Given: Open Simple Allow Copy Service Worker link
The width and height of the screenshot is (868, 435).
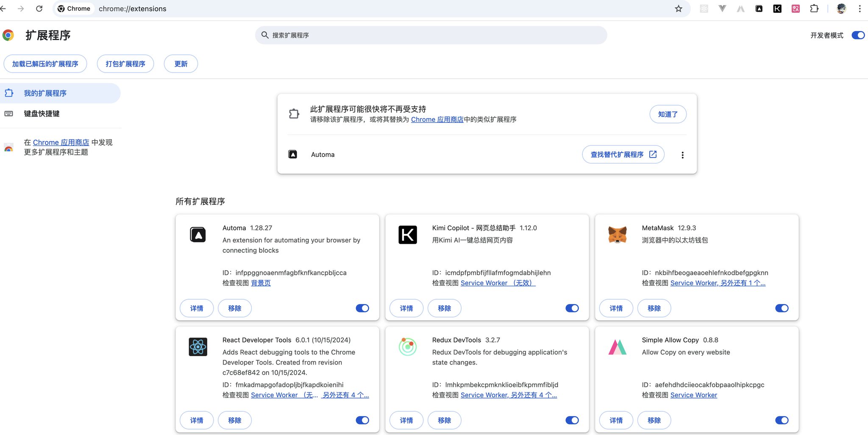Looking at the screenshot, I should (x=694, y=395).
